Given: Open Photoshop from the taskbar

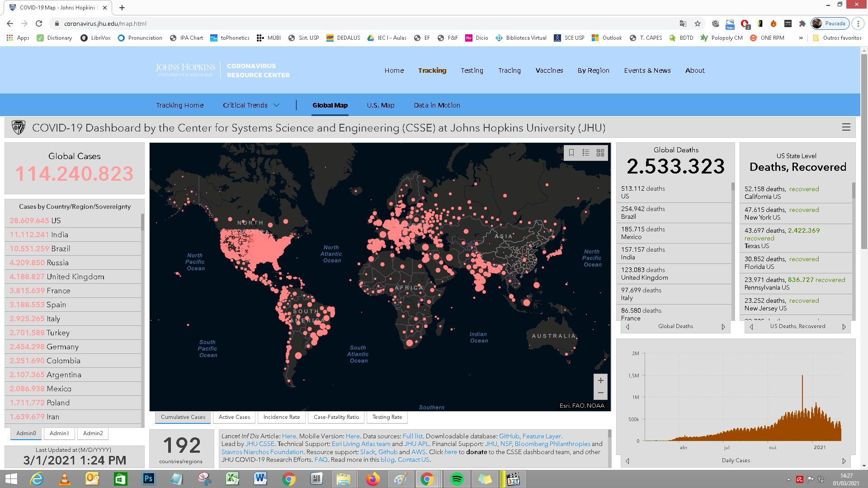Looking at the screenshot, I should coord(148,479).
